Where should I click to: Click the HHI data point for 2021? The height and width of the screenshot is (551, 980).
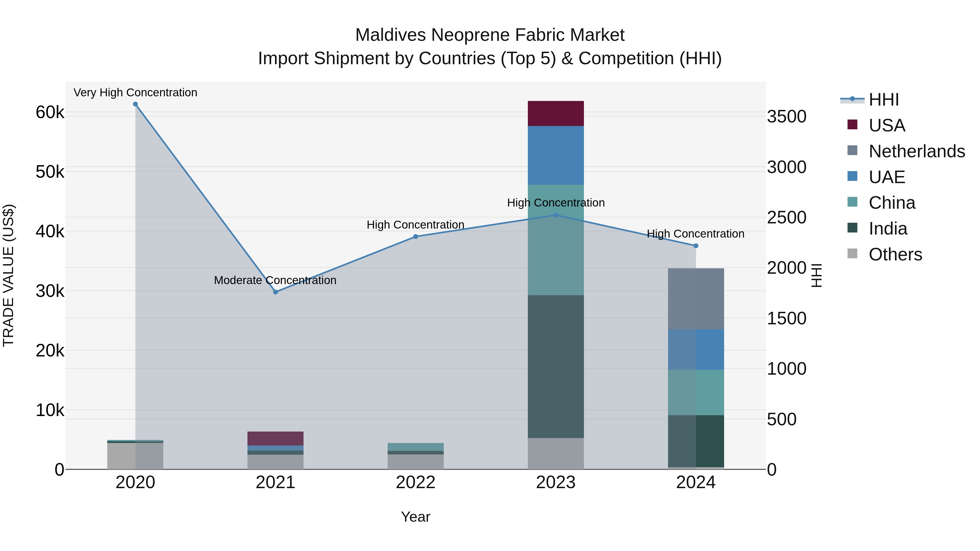point(275,292)
